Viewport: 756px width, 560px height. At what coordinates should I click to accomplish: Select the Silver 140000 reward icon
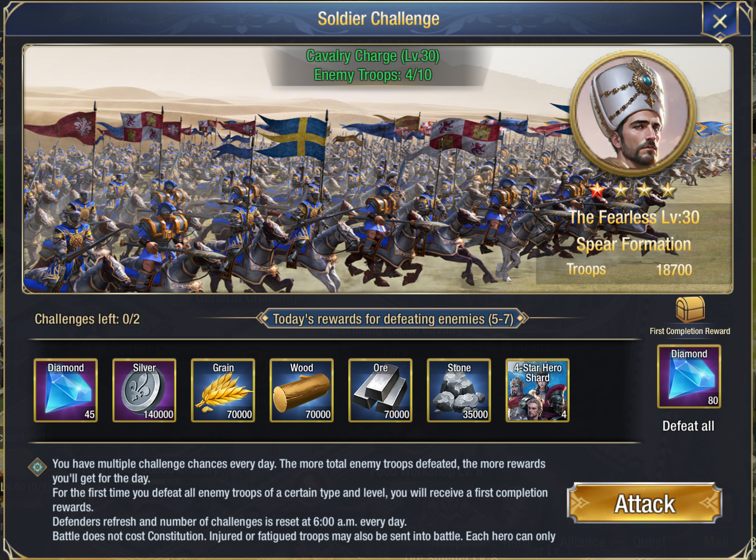coord(144,390)
